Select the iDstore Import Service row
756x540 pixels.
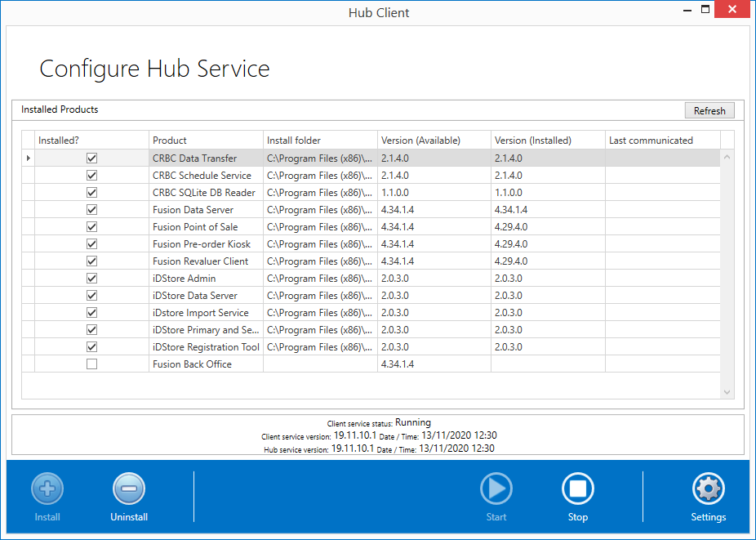point(371,313)
